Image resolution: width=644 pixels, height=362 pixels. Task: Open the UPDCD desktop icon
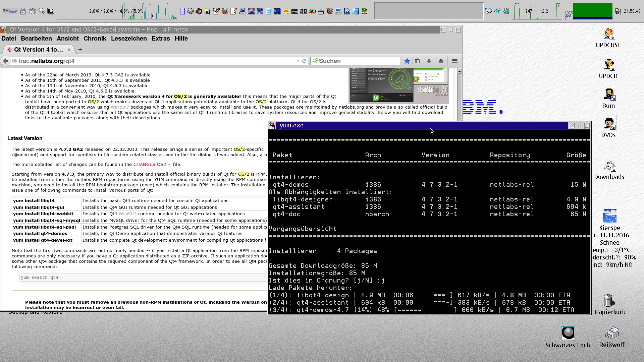(608, 69)
